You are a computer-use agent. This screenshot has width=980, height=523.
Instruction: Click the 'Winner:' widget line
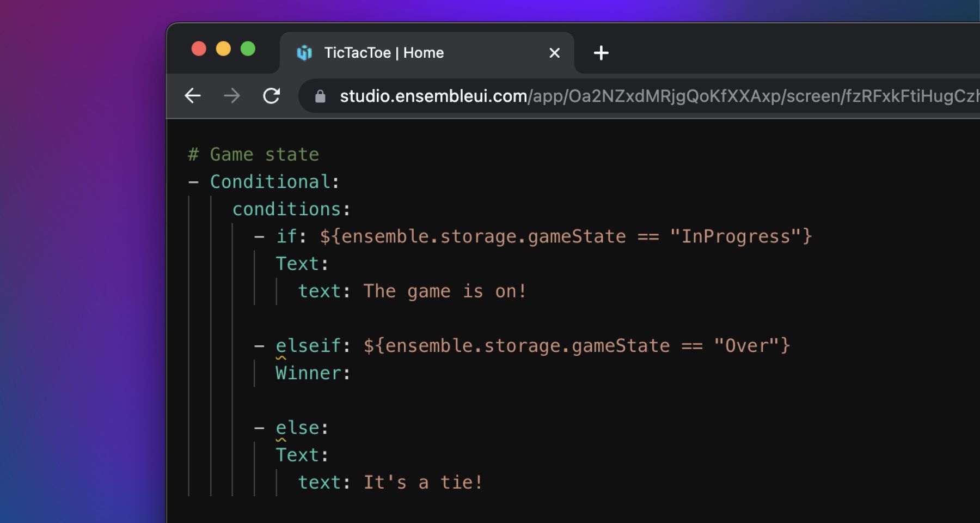(313, 373)
